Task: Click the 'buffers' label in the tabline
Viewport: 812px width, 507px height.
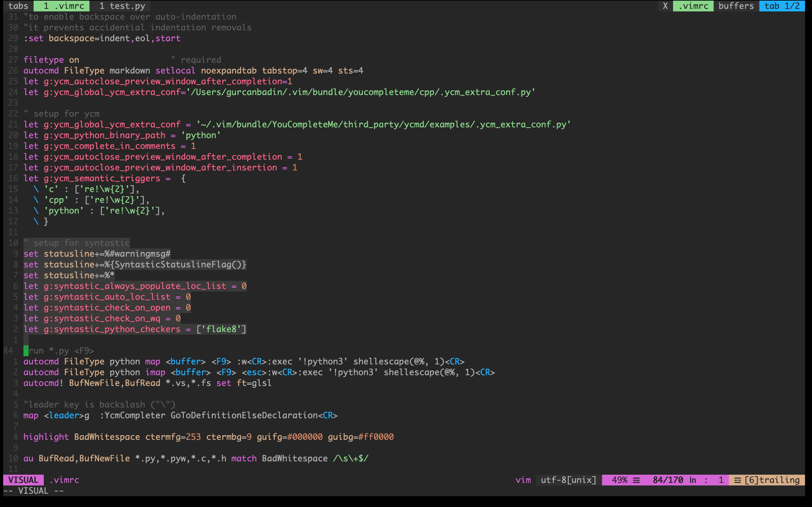Action: [736, 6]
